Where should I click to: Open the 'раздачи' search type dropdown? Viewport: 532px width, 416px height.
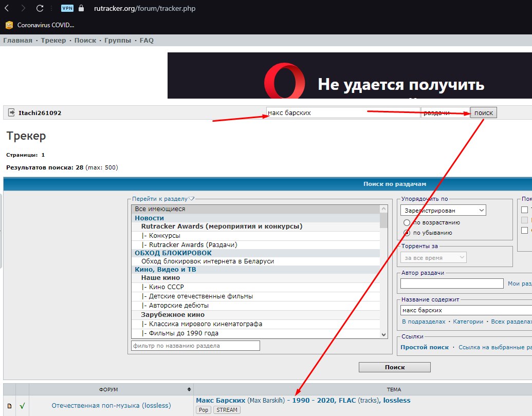pos(445,112)
